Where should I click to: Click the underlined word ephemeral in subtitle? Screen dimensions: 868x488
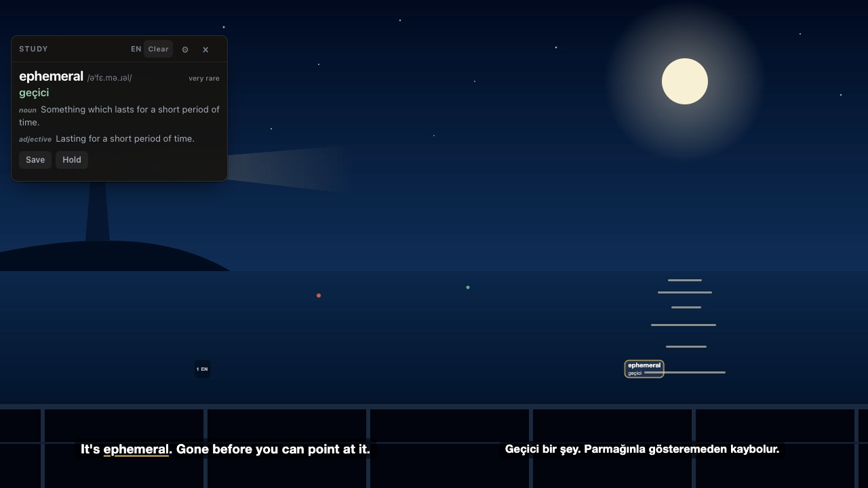(x=136, y=449)
